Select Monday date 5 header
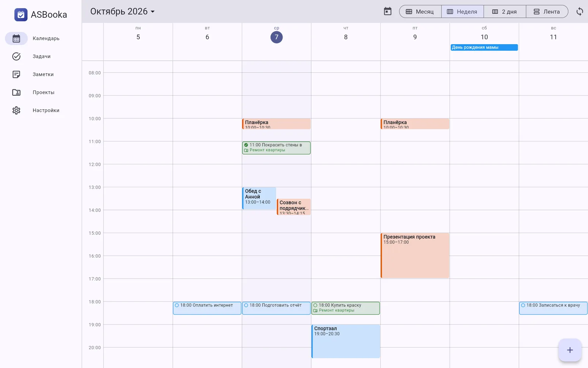Screen dimensions: 588x368 (x=138, y=37)
